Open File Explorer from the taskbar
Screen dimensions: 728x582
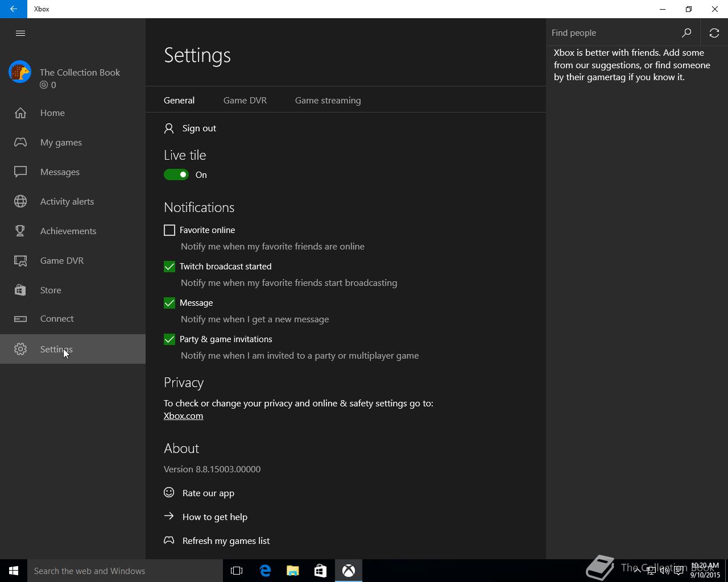point(293,571)
